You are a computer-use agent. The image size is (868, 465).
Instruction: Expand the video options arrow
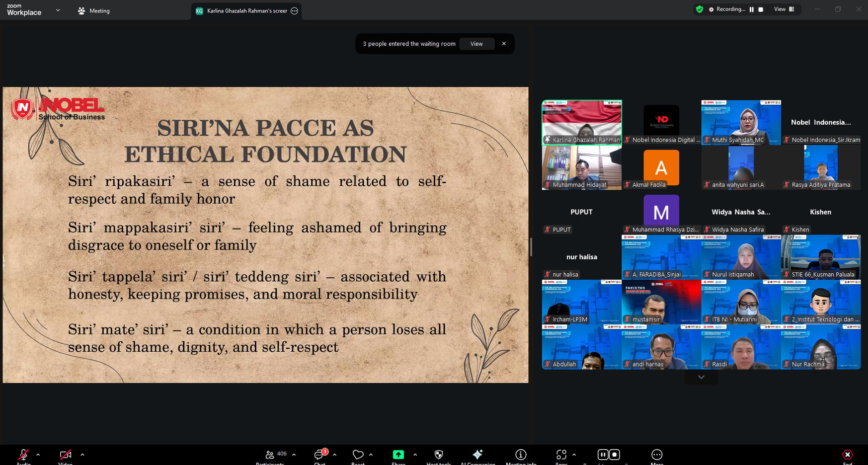coord(82,455)
